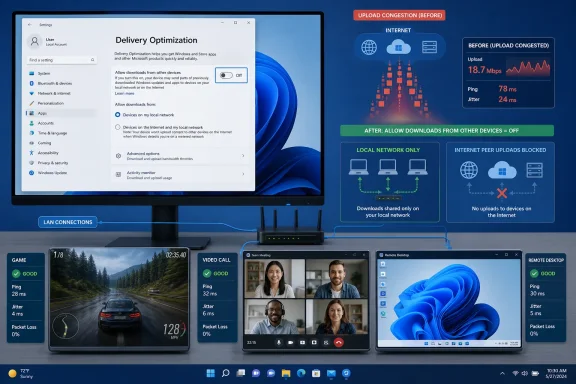576x384 pixels.
Task: Click the taskbar search magnifier icon
Action: 226,373
